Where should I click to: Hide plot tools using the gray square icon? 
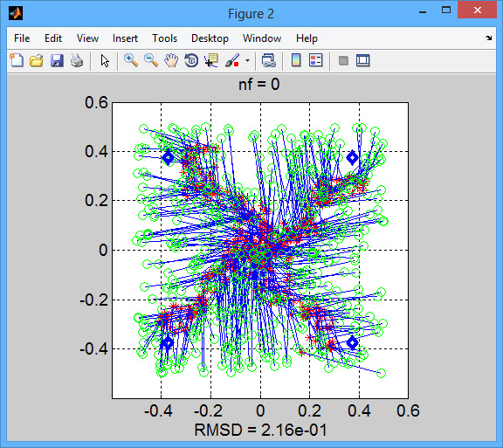[343, 60]
